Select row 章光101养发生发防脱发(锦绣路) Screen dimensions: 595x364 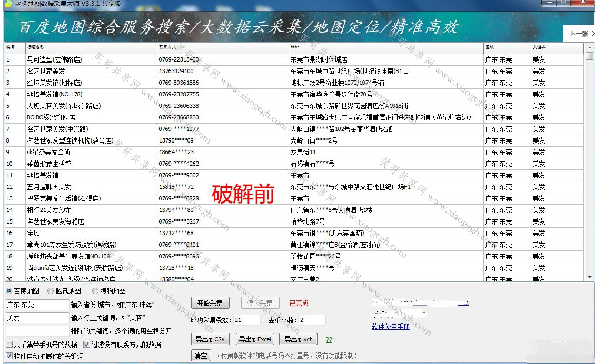[294, 245]
